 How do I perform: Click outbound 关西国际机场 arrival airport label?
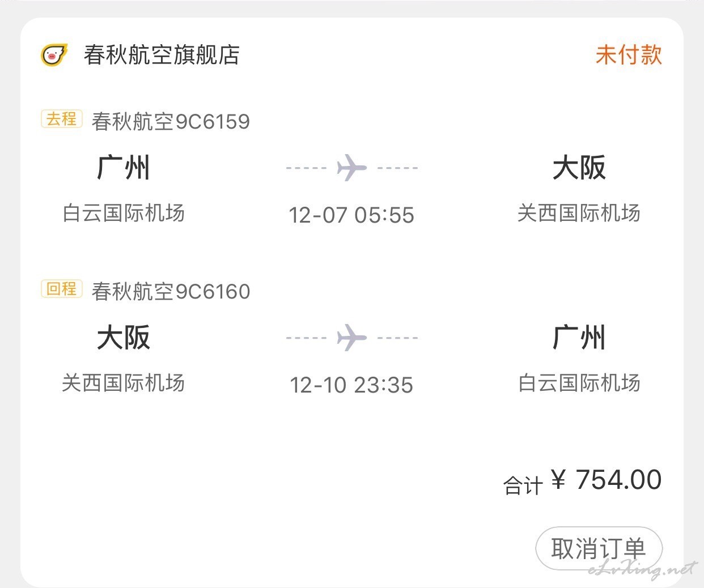[x=579, y=213]
